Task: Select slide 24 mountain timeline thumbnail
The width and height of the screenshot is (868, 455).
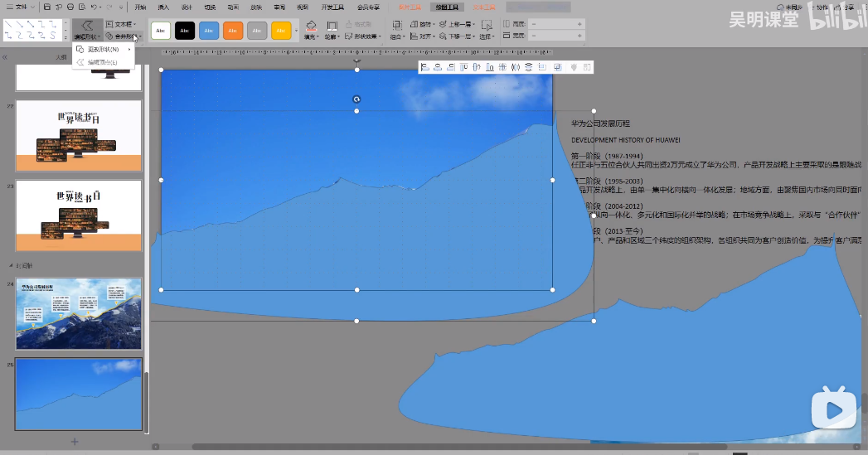Action: 79,314
